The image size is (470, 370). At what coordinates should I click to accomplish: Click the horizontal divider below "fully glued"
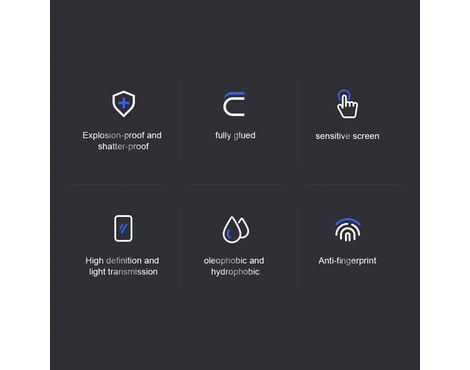235,184
